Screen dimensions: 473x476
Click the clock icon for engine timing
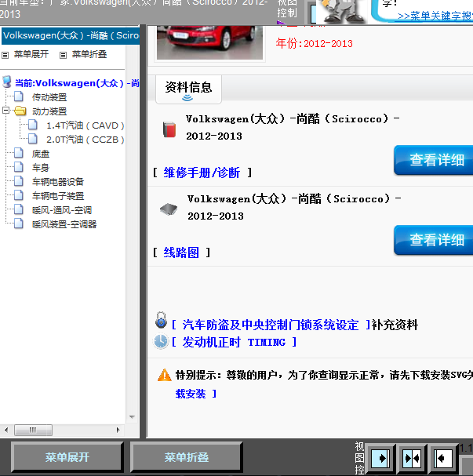tap(161, 342)
